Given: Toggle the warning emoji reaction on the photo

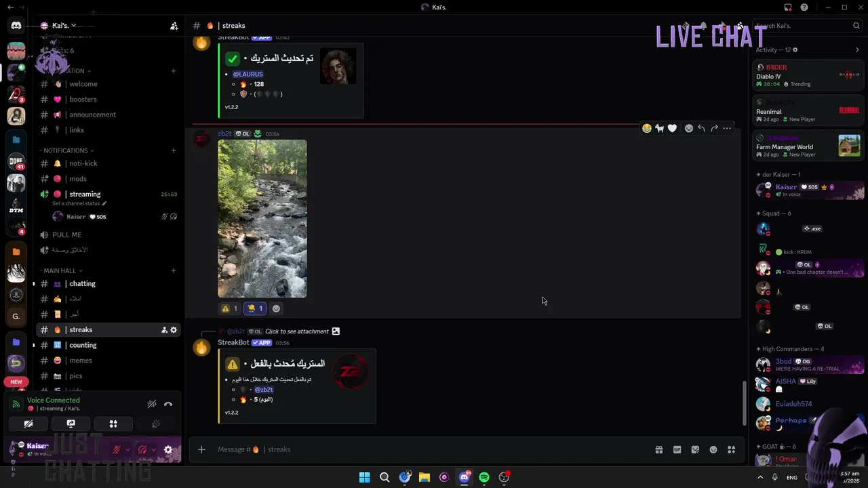Looking at the screenshot, I should (229, 308).
